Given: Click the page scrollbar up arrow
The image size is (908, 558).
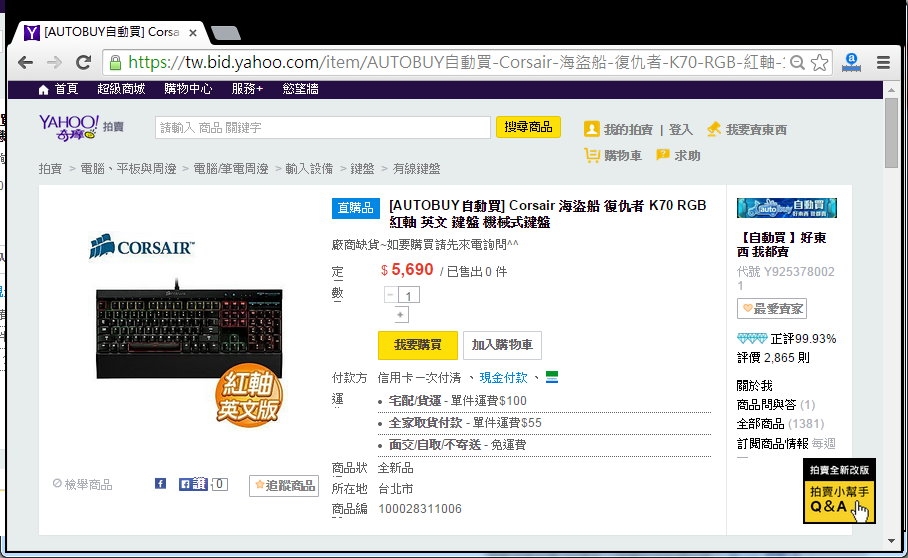Looking at the screenshot, I should coord(891,90).
